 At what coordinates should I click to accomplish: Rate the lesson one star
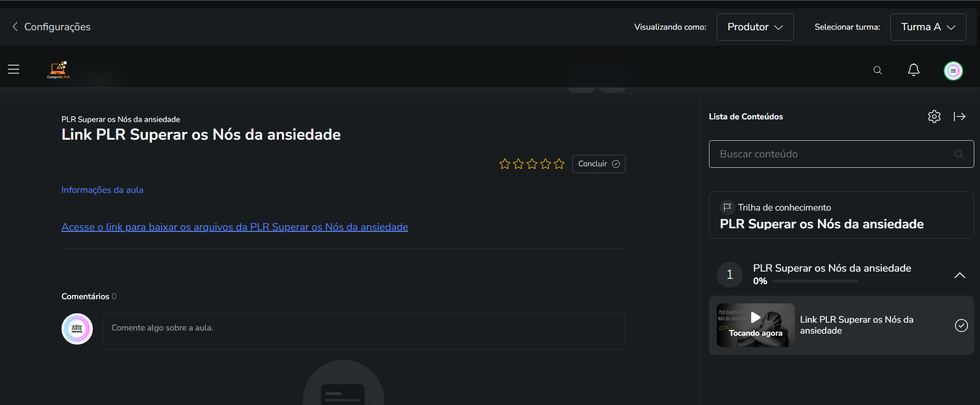pos(505,164)
